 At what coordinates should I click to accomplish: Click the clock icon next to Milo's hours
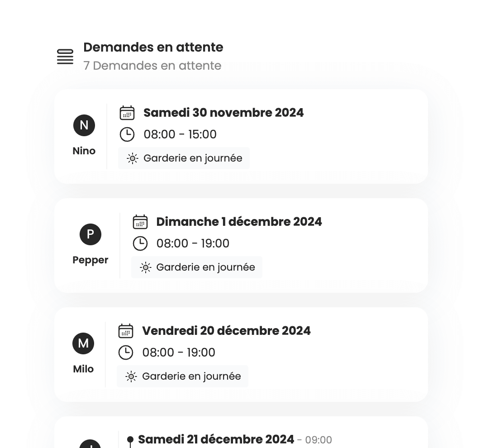coord(126,352)
